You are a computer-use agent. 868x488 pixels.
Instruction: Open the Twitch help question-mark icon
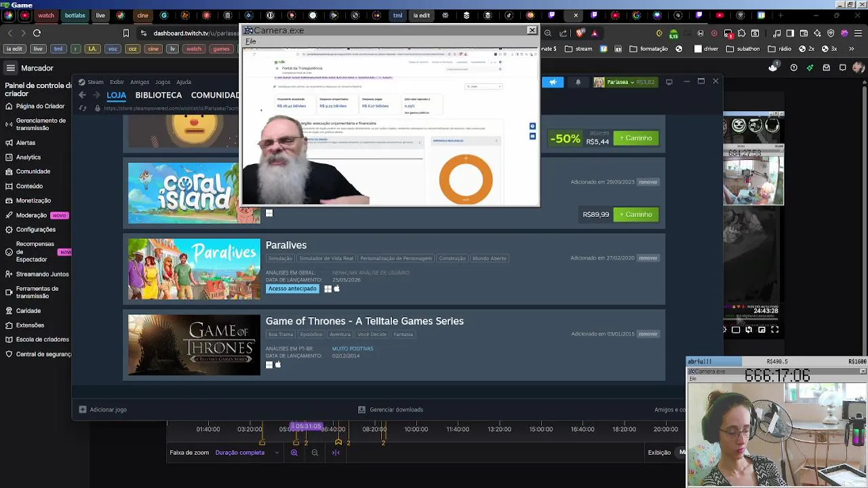coord(793,67)
